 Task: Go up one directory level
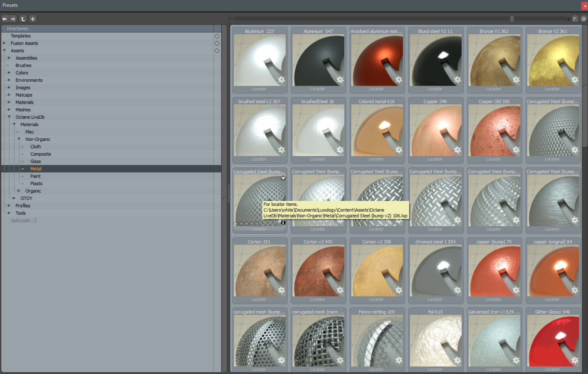tap(23, 19)
